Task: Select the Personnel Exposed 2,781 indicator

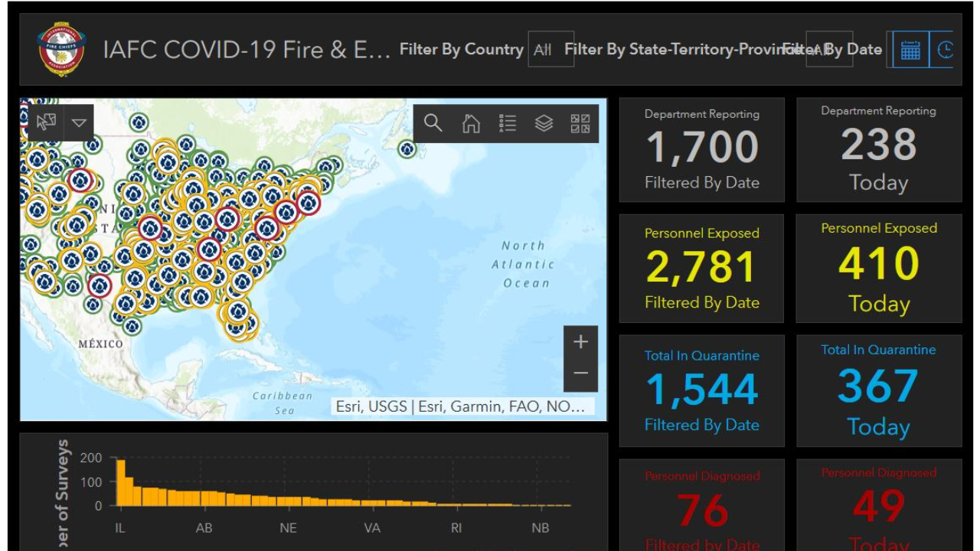Action: point(701,268)
